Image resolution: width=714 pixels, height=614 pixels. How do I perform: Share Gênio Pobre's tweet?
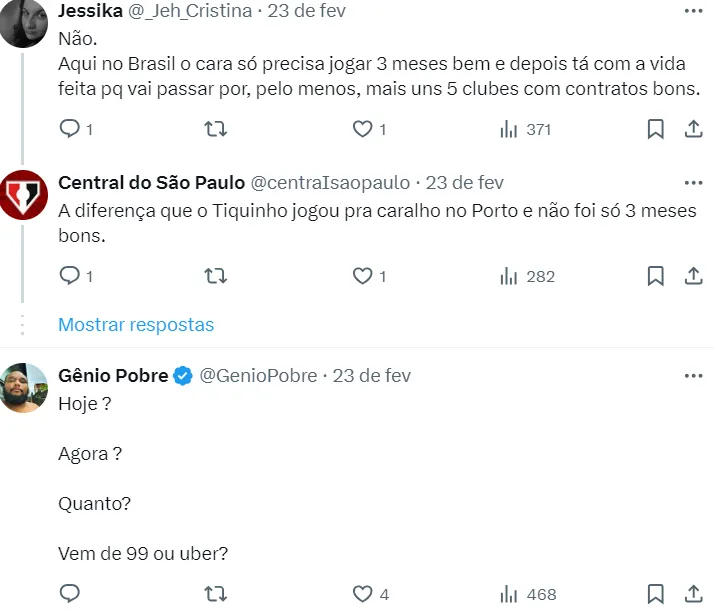pos(692,594)
